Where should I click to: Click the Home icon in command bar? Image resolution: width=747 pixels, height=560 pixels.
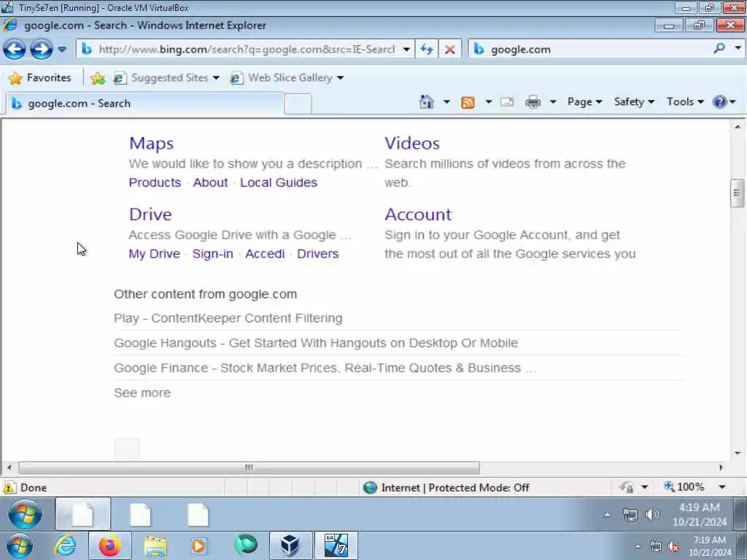point(426,102)
